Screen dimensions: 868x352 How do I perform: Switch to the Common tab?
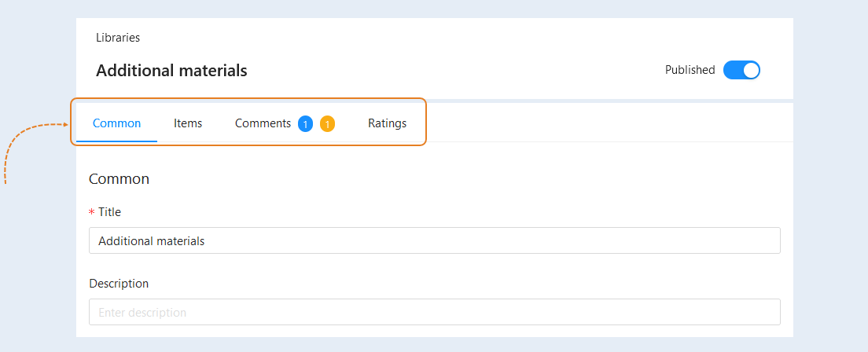(x=117, y=123)
